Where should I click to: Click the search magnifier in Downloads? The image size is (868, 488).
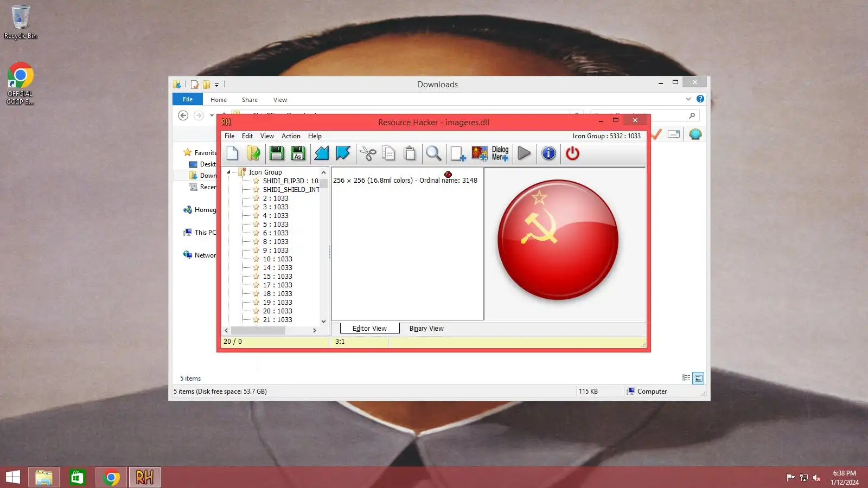tap(692, 115)
